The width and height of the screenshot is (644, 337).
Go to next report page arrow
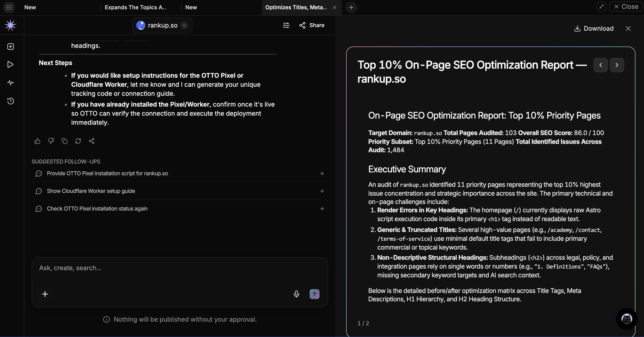tap(617, 65)
